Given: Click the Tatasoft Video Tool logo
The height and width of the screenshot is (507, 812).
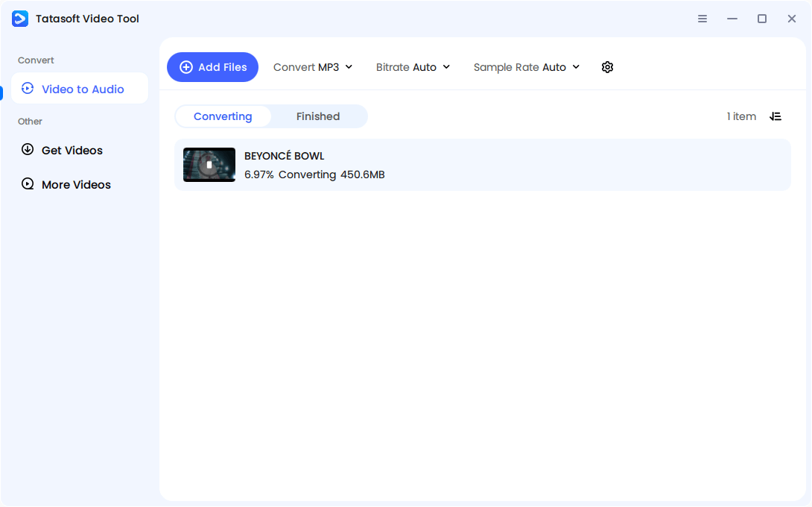Looking at the screenshot, I should [x=19, y=18].
